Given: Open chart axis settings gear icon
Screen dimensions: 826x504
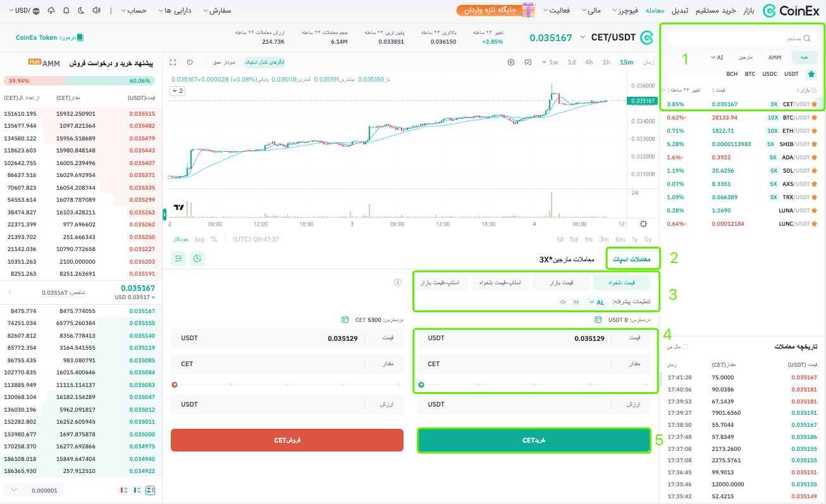Looking at the screenshot, I should pyautogui.click(x=643, y=224).
